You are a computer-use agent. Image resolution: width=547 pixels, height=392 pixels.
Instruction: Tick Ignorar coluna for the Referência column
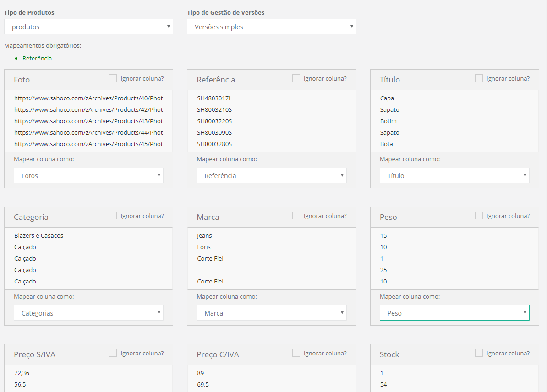coord(296,78)
